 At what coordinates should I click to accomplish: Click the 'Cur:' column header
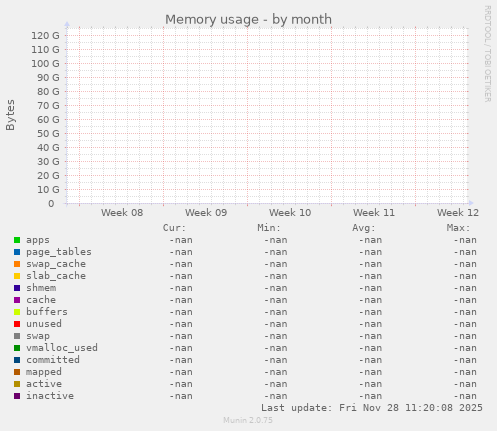(174, 228)
